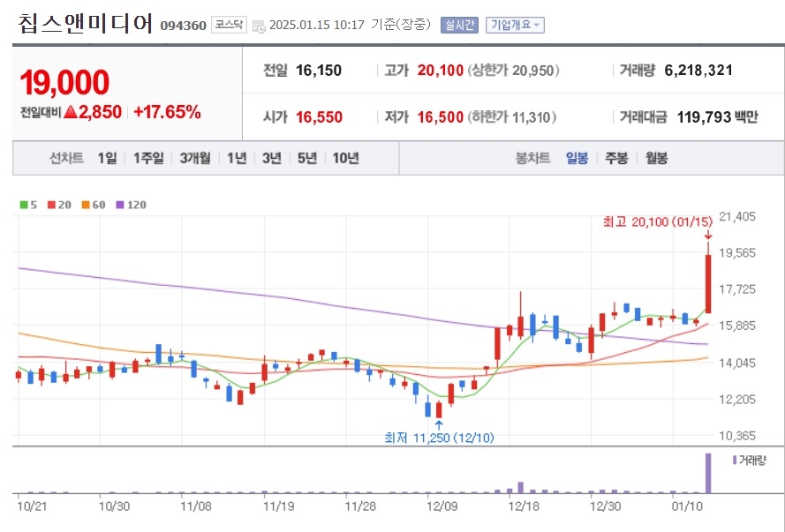Screen dimensions: 785x532
Task: Show the 5년 line chart
Action: click(307, 159)
